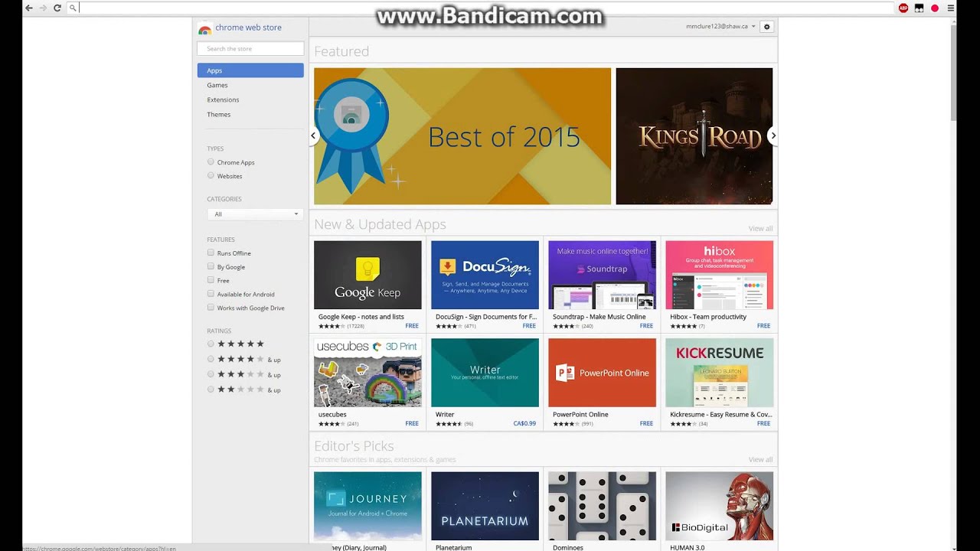Click the 'Hibox - Team productivity' title

tap(708, 317)
